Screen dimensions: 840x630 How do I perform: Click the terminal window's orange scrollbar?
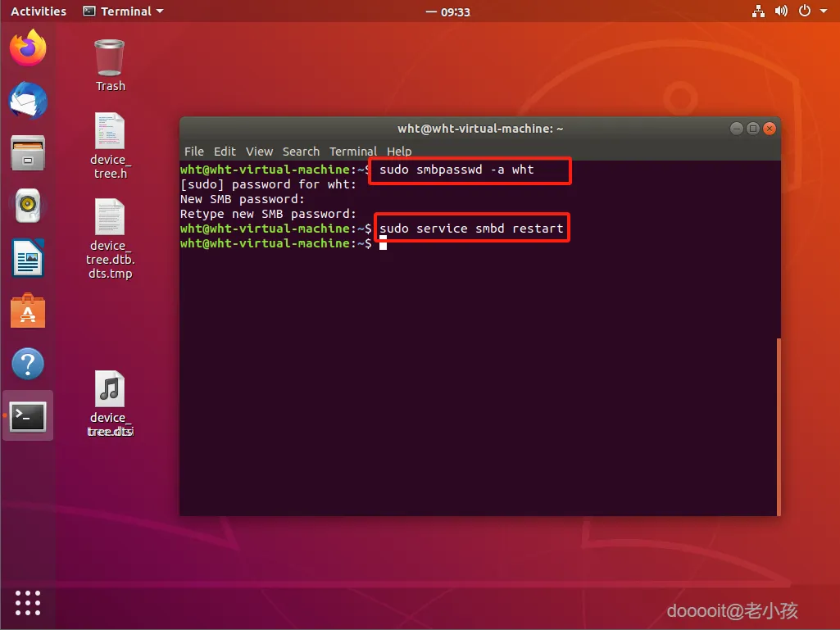click(779, 427)
